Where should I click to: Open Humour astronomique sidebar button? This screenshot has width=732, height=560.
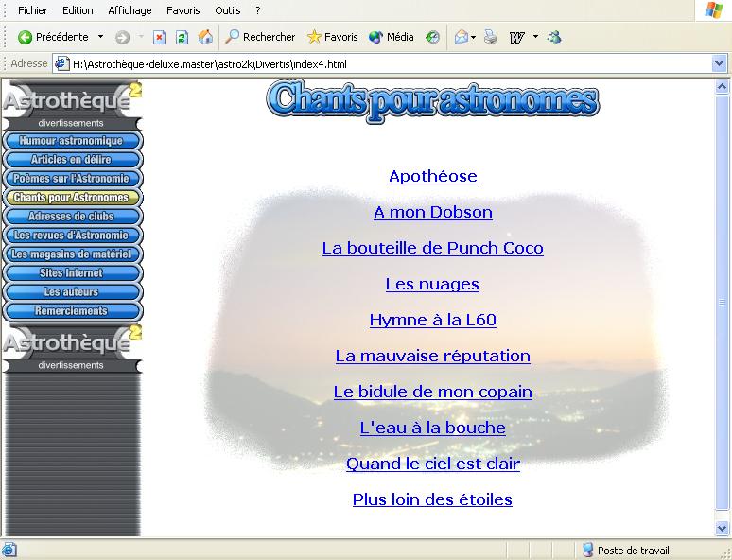[x=72, y=141]
